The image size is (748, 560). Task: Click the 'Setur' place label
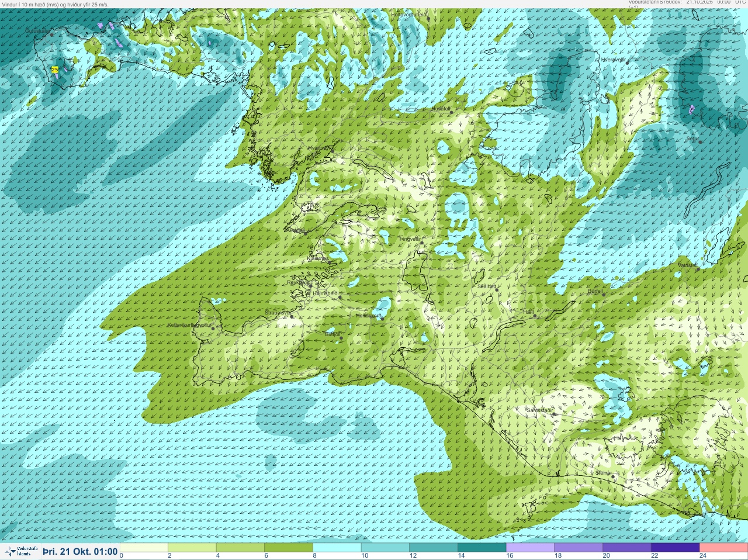[x=693, y=139]
